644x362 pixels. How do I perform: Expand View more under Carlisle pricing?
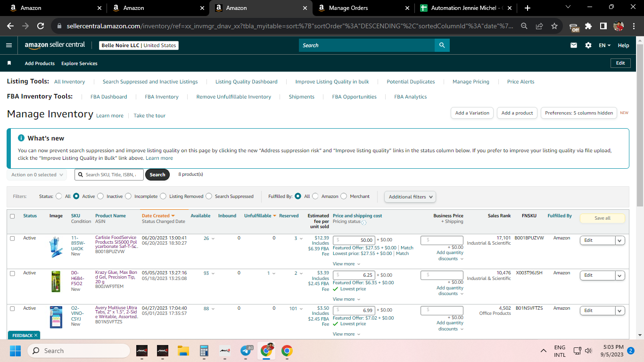point(347,264)
